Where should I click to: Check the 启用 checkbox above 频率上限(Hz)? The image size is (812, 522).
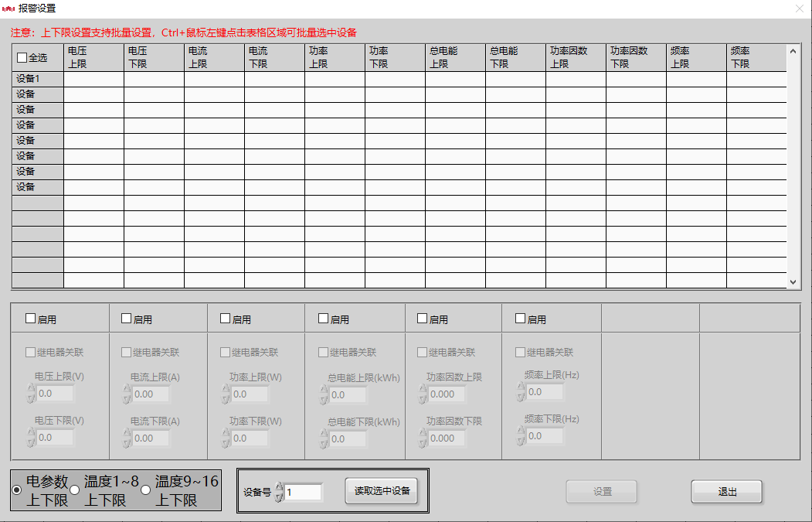(x=521, y=319)
